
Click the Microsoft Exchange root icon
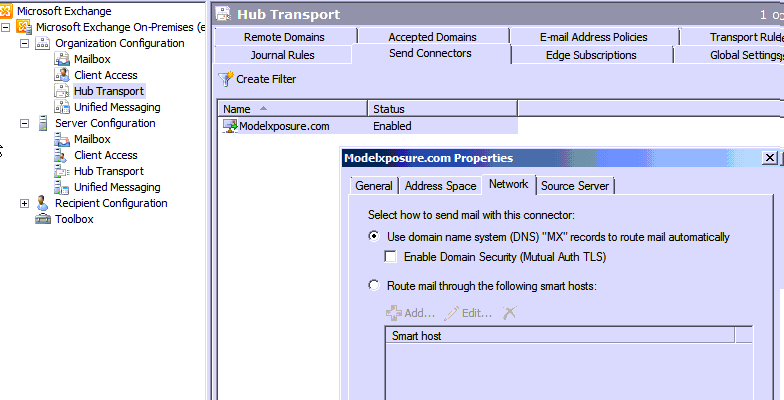6,10
